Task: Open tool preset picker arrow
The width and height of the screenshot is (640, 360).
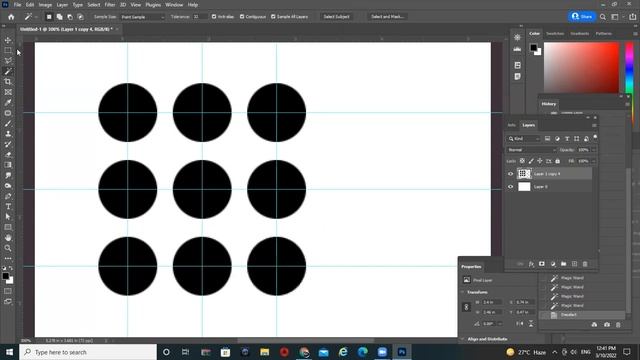Action: [36, 17]
